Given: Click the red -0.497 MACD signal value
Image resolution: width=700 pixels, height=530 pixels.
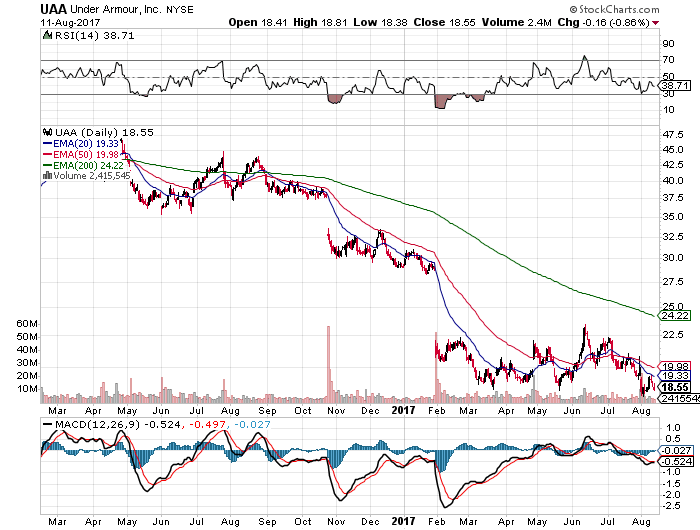Looking at the screenshot, I should tap(208, 425).
